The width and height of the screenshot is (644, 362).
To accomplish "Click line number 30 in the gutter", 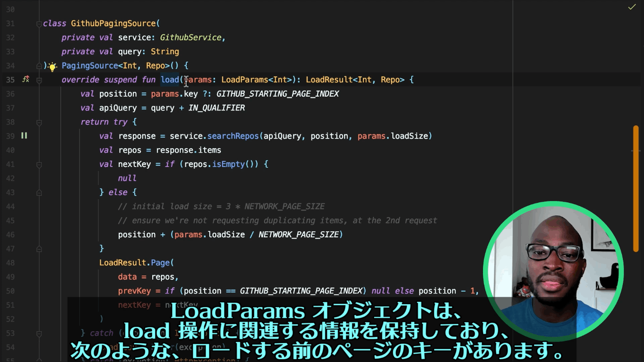I will [x=10, y=10].
